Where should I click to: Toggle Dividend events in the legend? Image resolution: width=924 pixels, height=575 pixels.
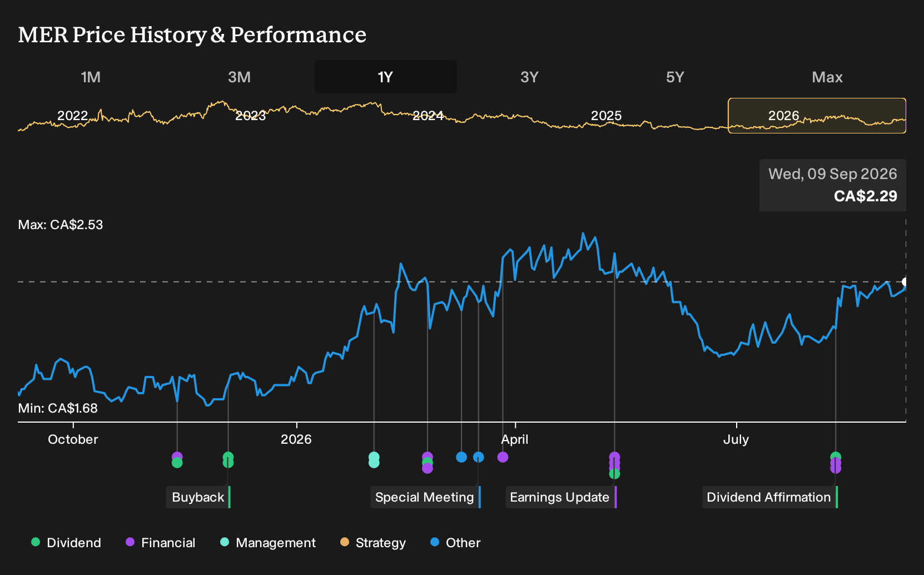[66, 543]
